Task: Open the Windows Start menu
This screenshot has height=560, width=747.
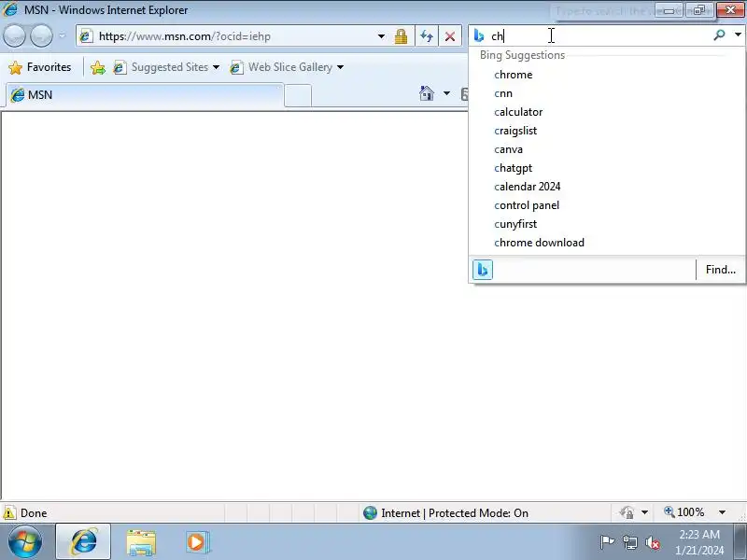Action: click(x=25, y=541)
